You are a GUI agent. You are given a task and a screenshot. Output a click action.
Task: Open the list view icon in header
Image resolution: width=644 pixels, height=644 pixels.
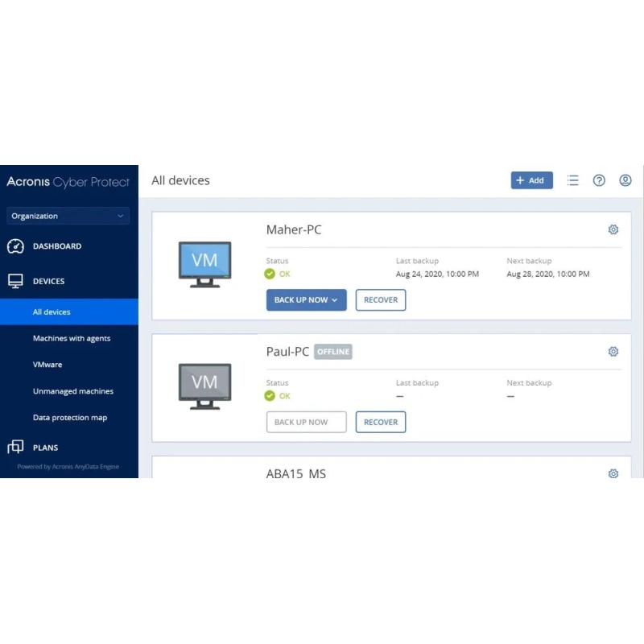[x=572, y=180]
